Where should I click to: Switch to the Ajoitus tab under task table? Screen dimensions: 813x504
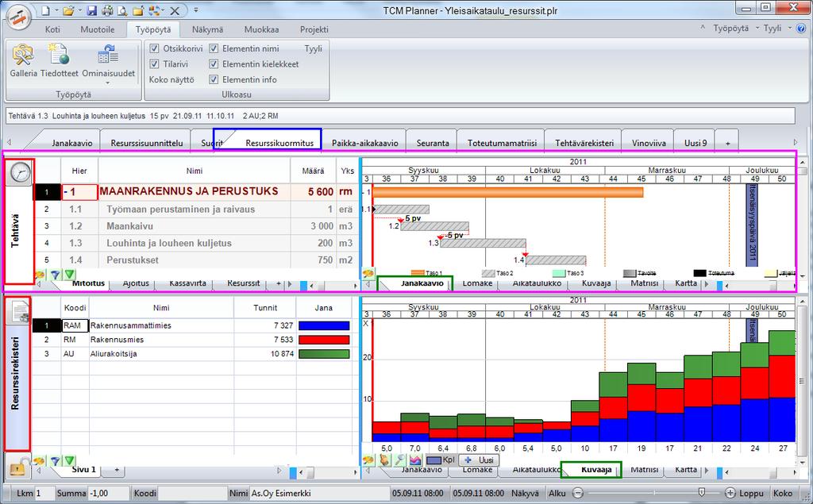pos(136,283)
